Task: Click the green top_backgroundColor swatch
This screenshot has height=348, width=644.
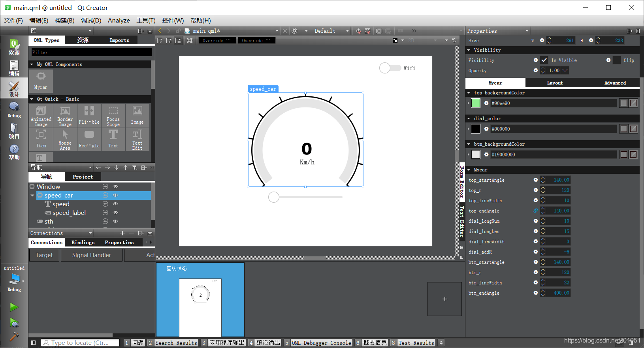Action: point(476,103)
